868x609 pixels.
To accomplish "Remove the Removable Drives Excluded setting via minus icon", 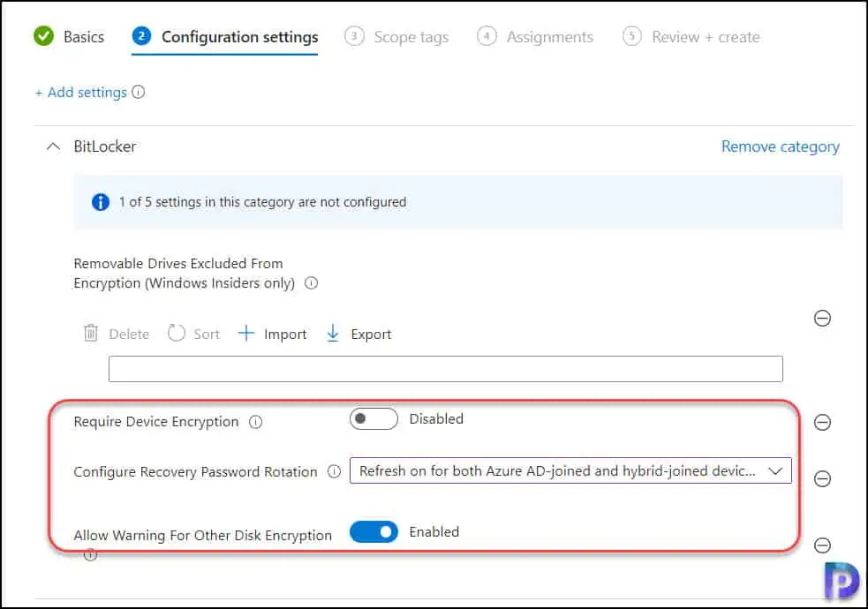I will pos(822,318).
